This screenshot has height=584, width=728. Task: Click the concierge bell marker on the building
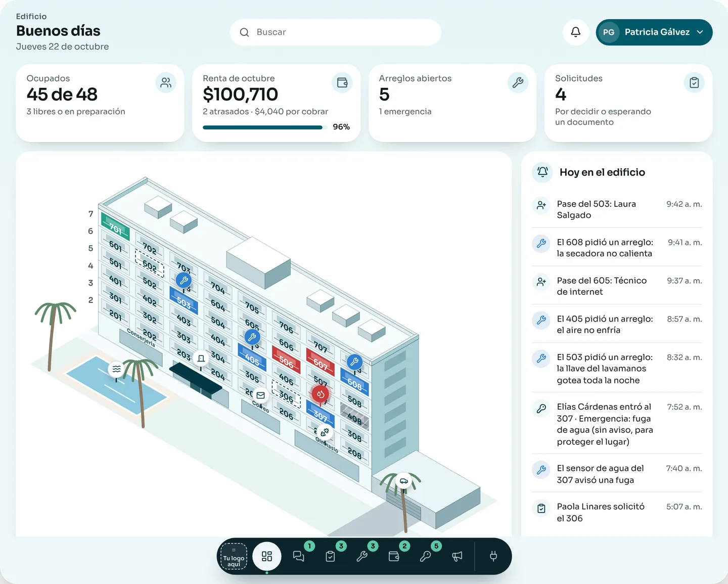click(x=201, y=358)
